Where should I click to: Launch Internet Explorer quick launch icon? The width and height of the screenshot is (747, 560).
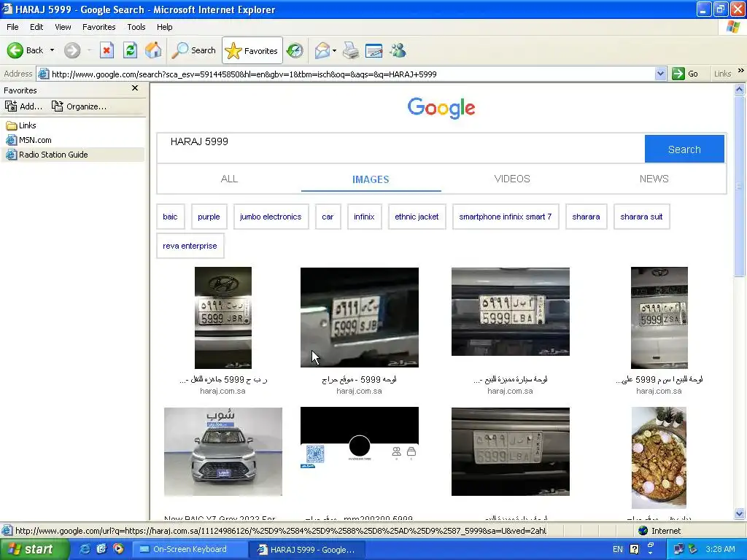(85, 549)
